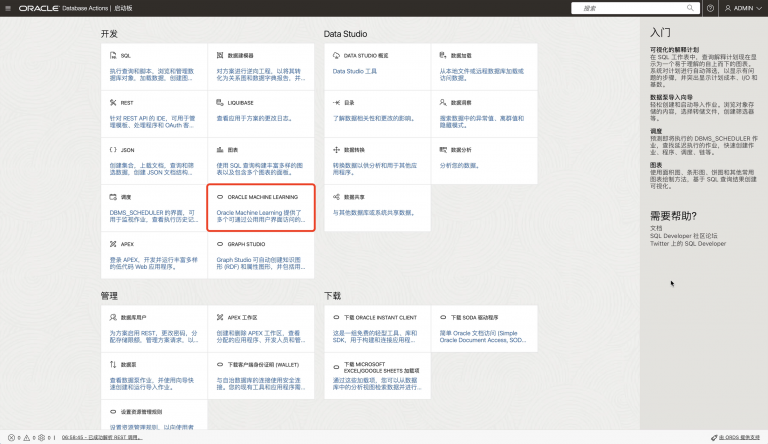Click the 数据泵 up-down arrows icon
The width and height of the screenshot is (768, 444).
[x=113, y=364]
